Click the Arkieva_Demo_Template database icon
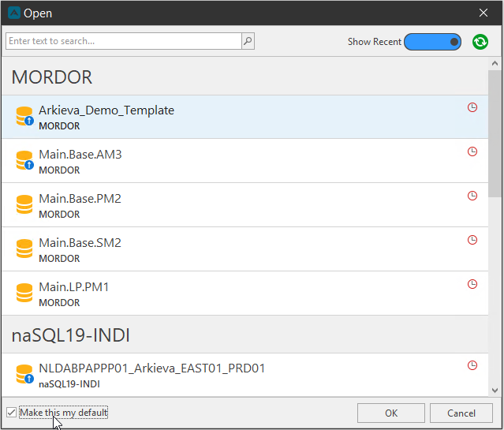The image size is (504, 430). tap(24, 117)
